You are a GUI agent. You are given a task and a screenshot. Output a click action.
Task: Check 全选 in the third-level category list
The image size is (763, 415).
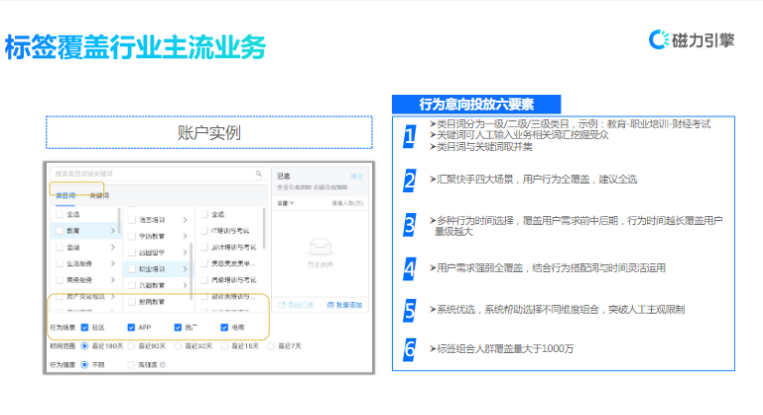pos(204,215)
